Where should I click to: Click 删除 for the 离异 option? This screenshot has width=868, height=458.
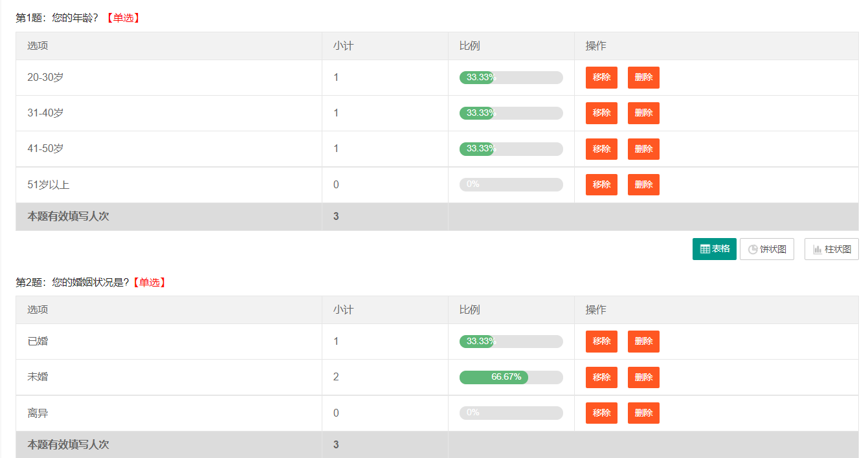(643, 413)
